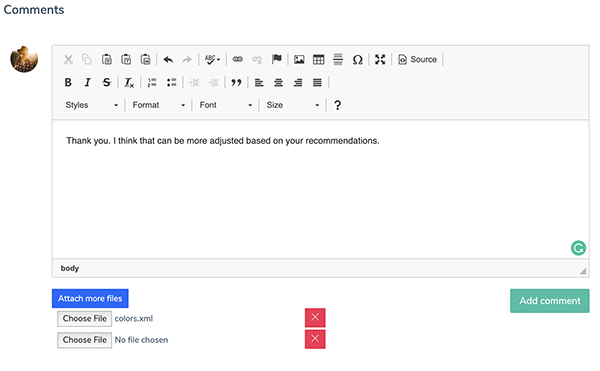Insert a table with grid icon
This screenshot has height=371, width=600.
click(x=318, y=59)
